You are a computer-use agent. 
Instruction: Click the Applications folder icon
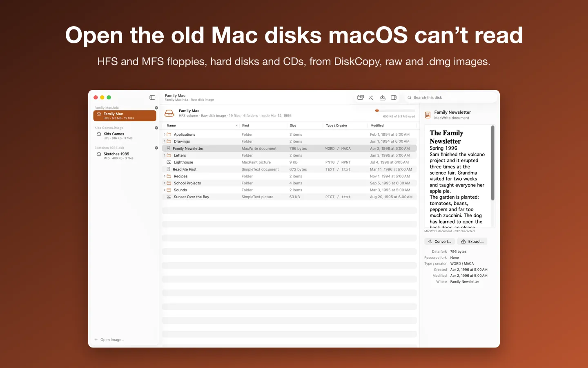click(x=169, y=135)
